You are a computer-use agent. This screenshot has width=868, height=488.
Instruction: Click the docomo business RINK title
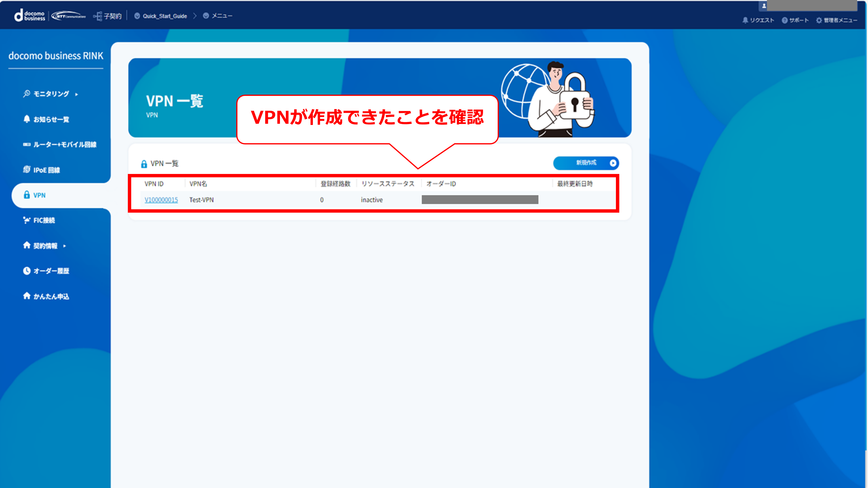coord(56,56)
